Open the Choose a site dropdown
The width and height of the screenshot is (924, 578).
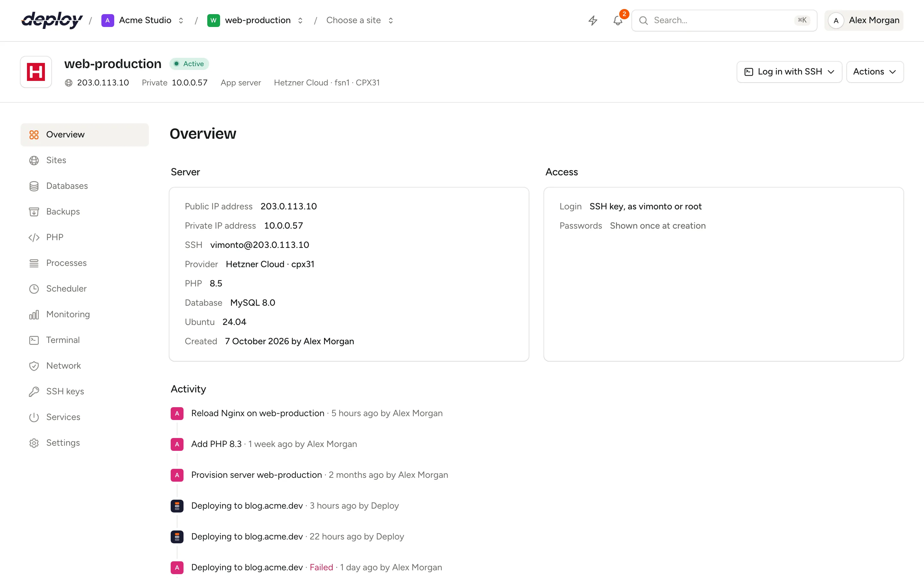pos(360,20)
